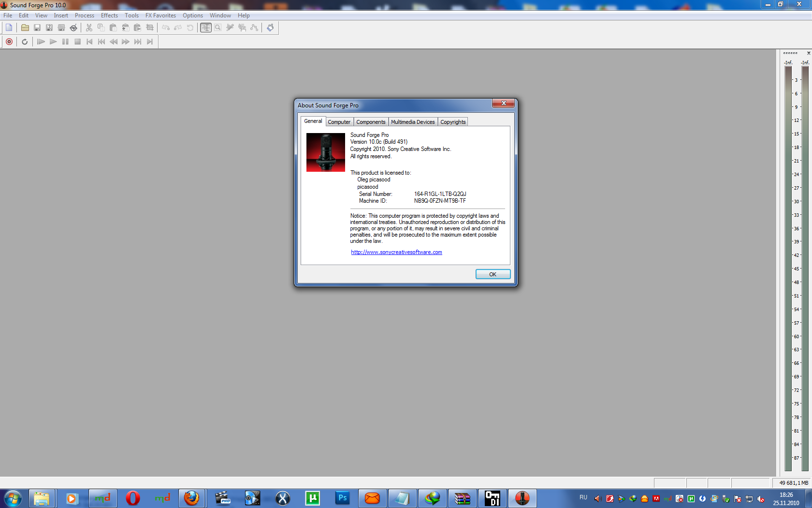Viewport: 812px width, 508px height.
Task: Click the Render As waveform disk icon
Action: point(61,28)
